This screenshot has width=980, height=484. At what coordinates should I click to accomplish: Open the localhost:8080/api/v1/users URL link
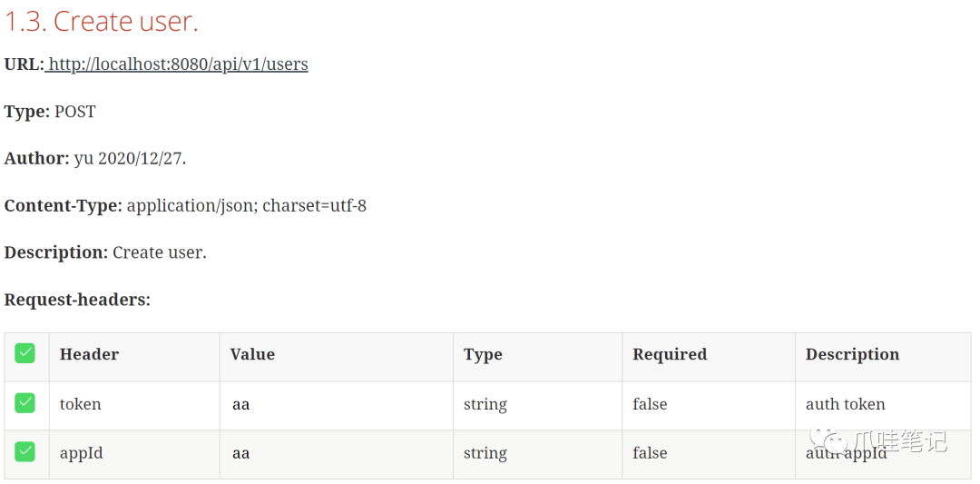tap(177, 64)
